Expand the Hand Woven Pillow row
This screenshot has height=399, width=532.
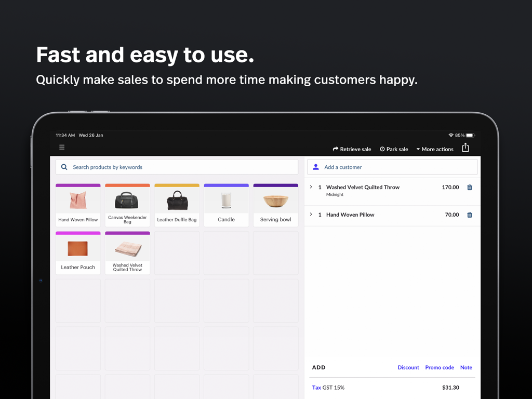tap(311, 215)
